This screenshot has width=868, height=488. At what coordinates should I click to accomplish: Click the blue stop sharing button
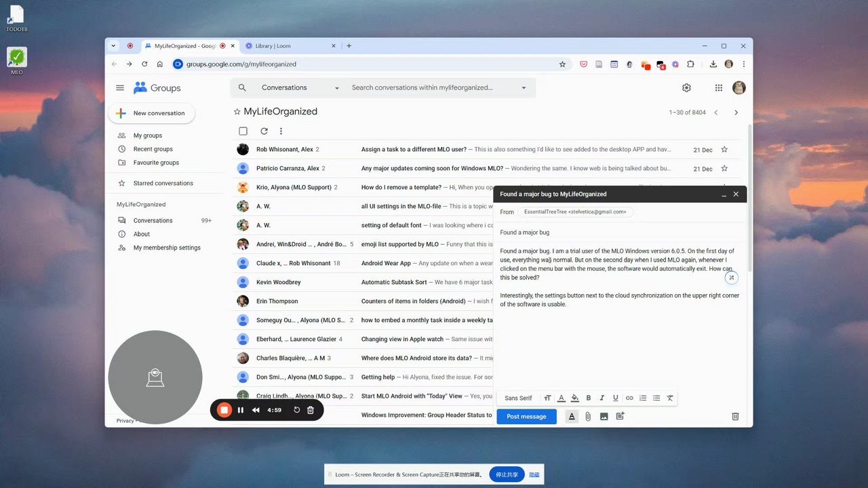tap(507, 474)
